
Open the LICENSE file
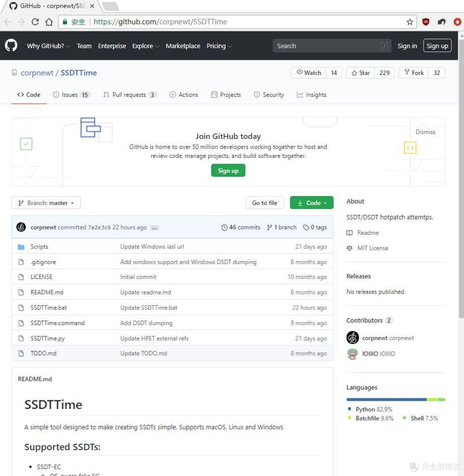click(41, 277)
